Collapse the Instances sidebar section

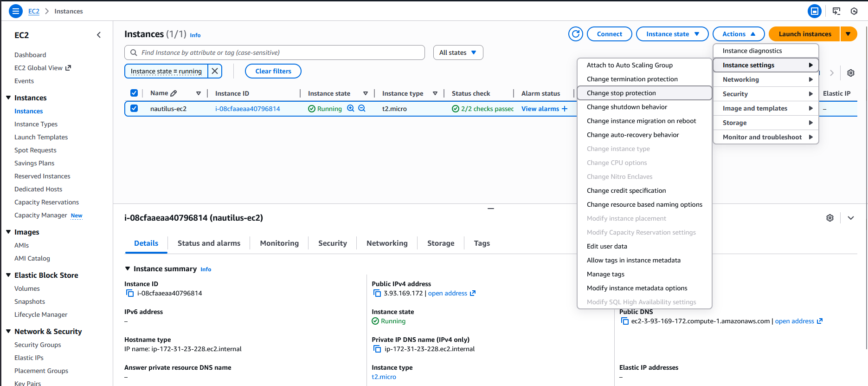[x=8, y=98]
